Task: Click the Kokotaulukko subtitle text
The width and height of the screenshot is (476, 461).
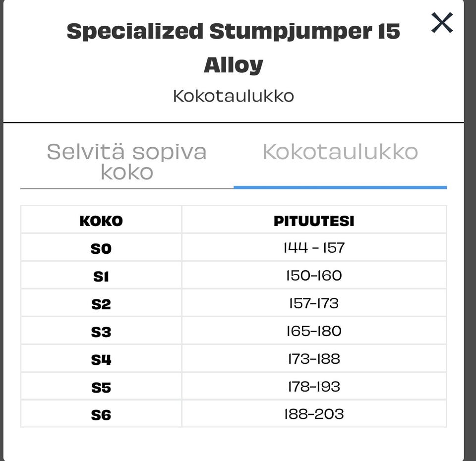Action: pyautogui.click(x=233, y=95)
